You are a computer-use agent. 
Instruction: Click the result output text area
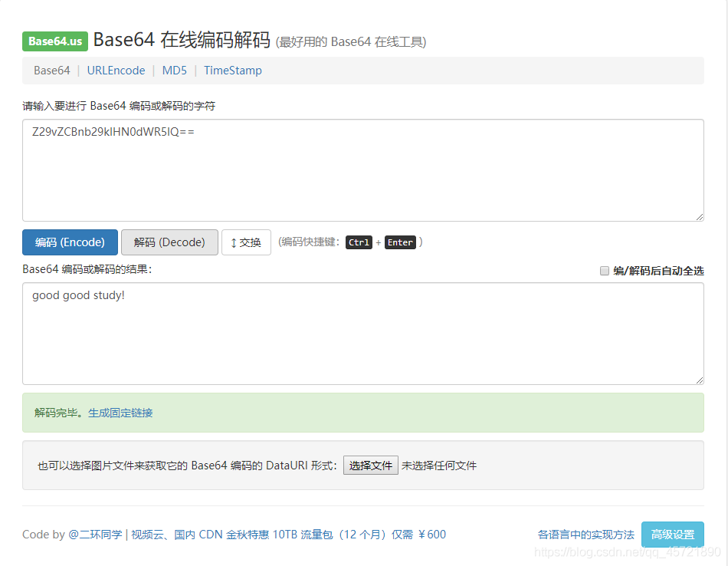pos(363,334)
